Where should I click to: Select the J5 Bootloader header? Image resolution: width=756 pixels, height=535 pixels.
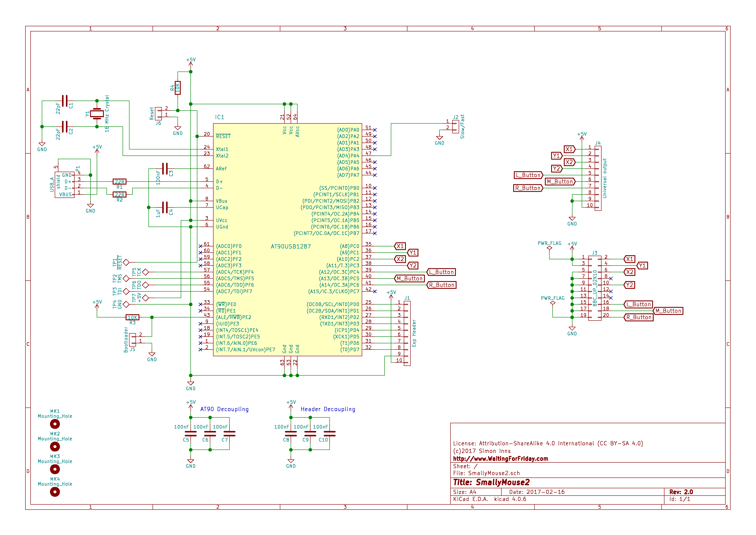click(x=132, y=340)
